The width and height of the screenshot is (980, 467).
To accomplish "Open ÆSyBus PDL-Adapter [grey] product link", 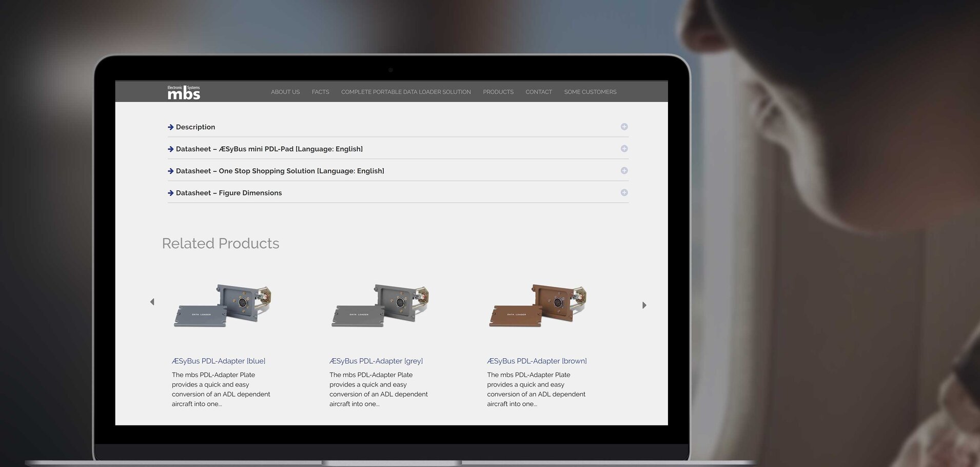I will 376,361.
